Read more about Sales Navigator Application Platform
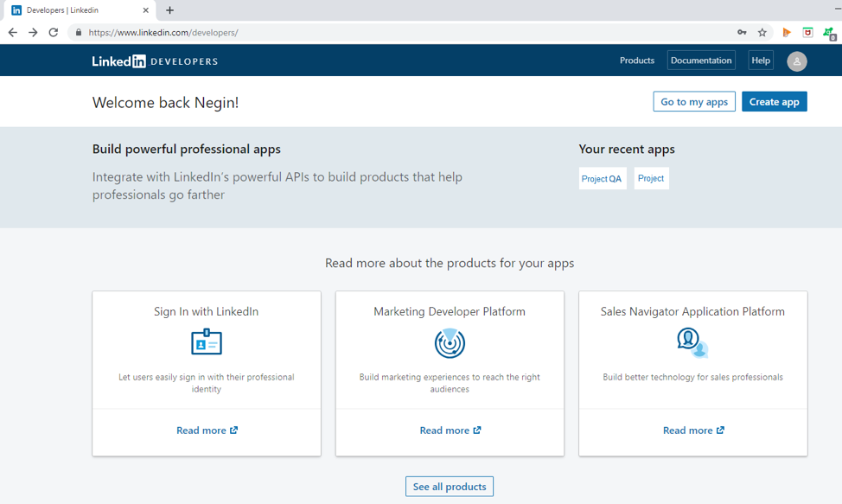842x504 pixels. pyautogui.click(x=693, y=431)
